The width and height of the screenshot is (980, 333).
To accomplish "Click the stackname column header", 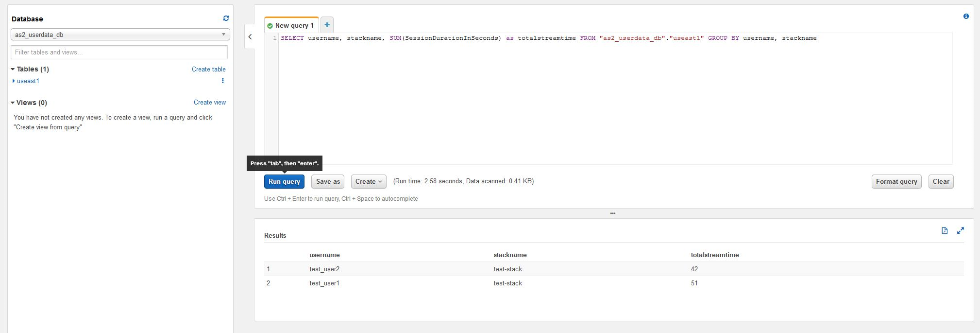I will click(x=510, y=255).
